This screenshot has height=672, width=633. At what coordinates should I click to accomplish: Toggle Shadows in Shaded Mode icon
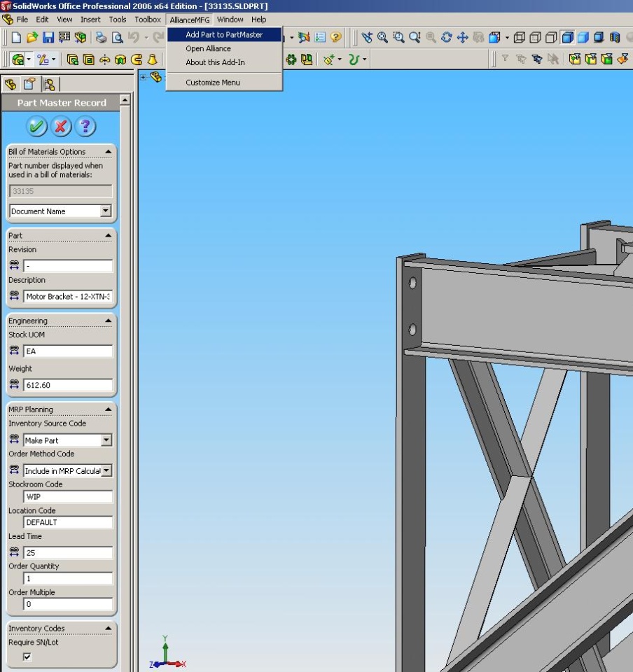(599, 37)
